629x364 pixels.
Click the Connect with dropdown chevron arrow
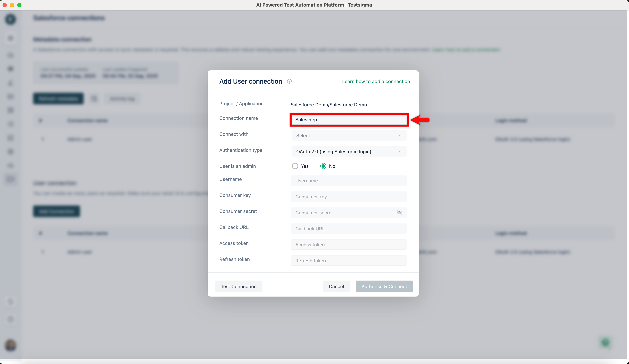point(399,135)
